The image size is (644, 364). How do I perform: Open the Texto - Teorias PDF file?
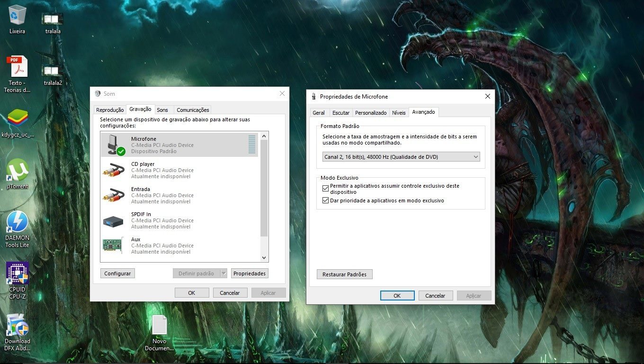[17, 74]
